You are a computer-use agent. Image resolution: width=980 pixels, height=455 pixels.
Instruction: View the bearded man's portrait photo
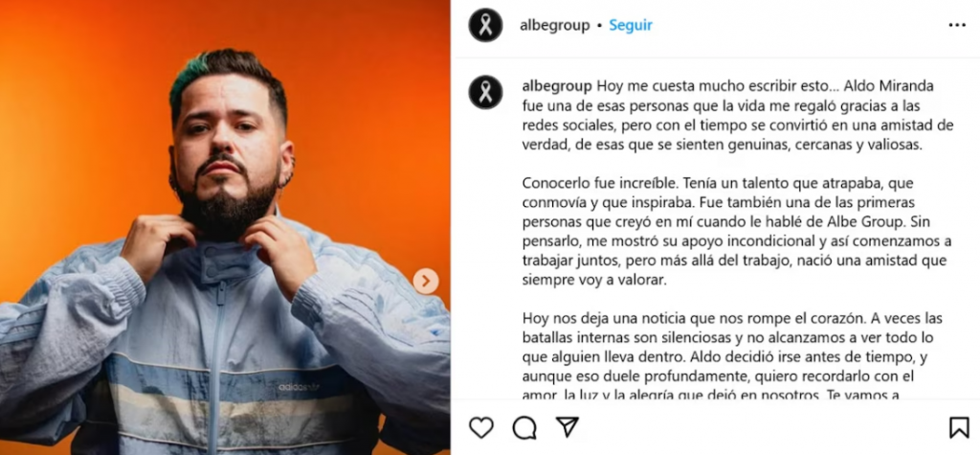point(225,227)
